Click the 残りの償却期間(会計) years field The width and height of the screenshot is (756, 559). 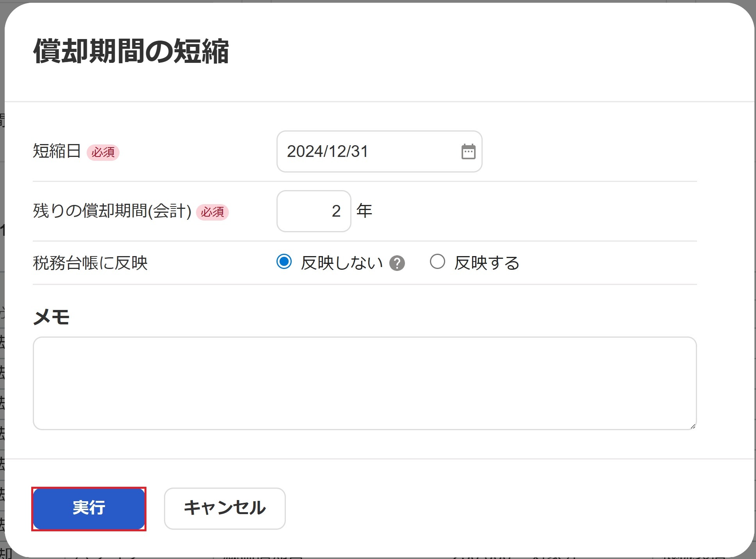tap(314, 211)
